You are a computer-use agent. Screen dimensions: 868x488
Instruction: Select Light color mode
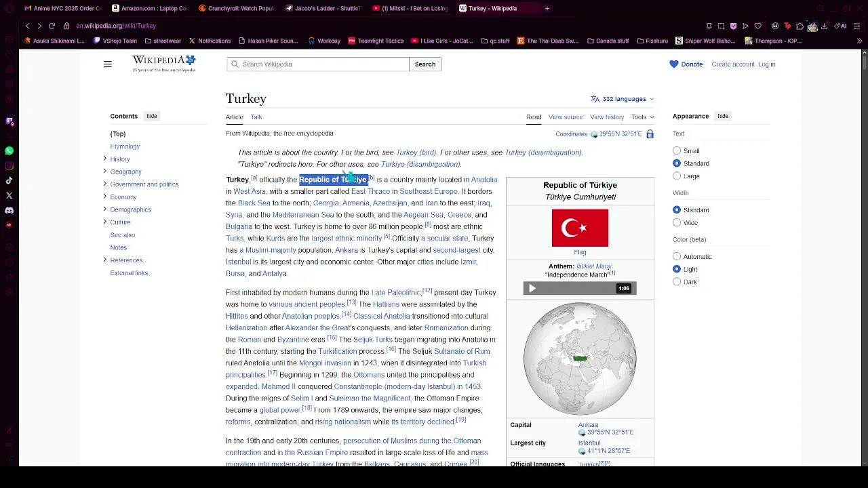pos(677,269)
